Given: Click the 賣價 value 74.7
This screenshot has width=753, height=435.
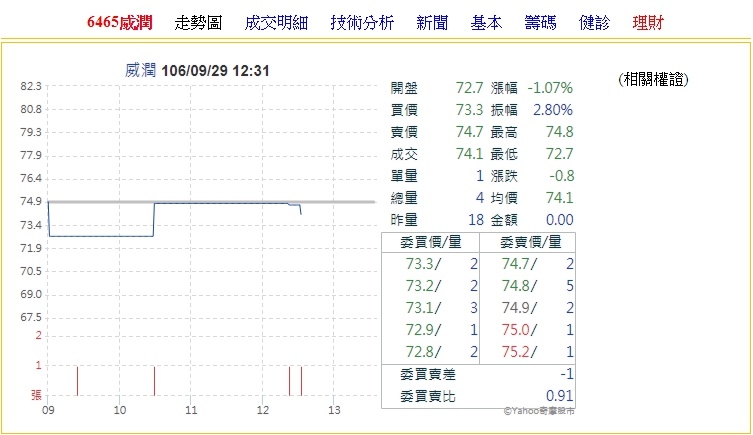Looking at the screenshot, I should click(469, 132).
